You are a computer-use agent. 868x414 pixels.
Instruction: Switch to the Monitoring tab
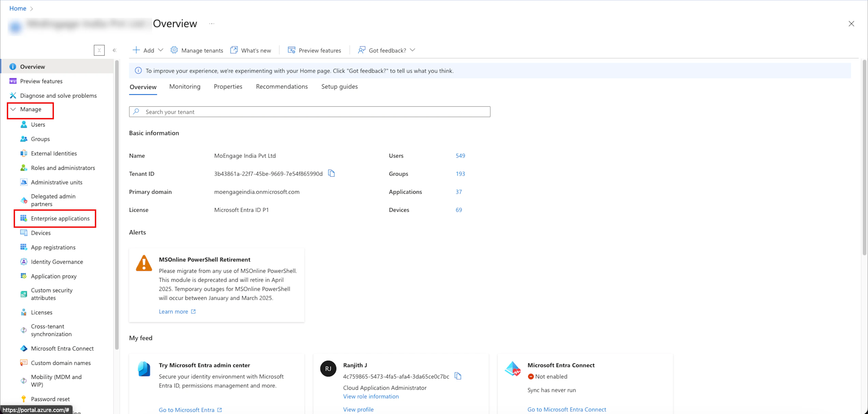click(x=185, y=87)
